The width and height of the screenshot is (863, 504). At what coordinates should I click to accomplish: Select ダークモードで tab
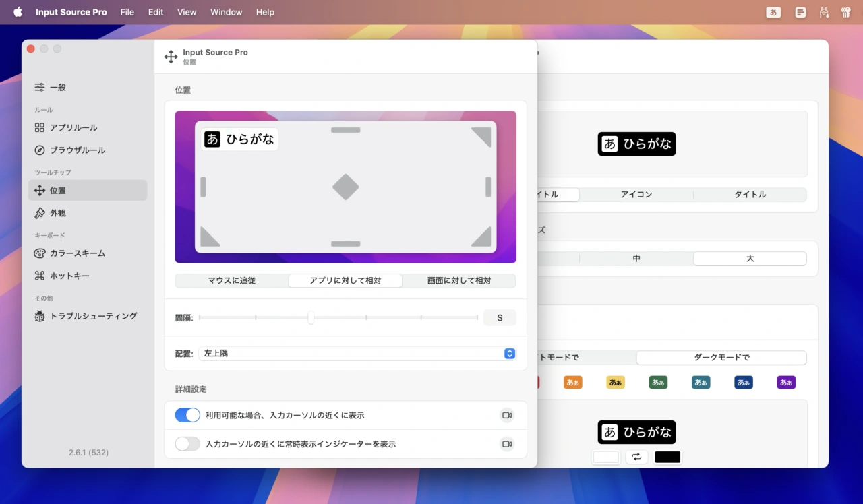[721, 357]
